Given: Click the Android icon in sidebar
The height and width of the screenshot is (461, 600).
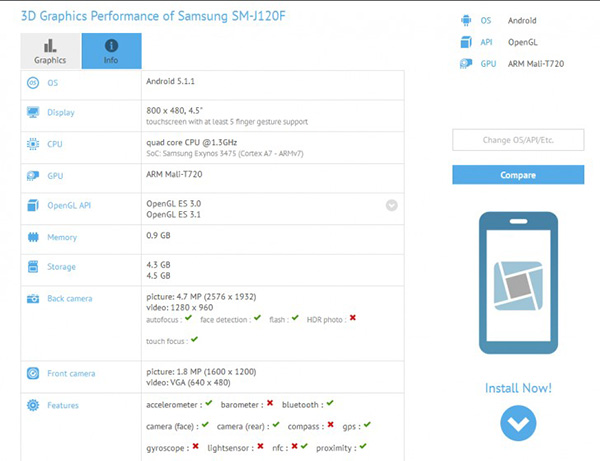Looking at the screenshot, I should click(465, 19).
